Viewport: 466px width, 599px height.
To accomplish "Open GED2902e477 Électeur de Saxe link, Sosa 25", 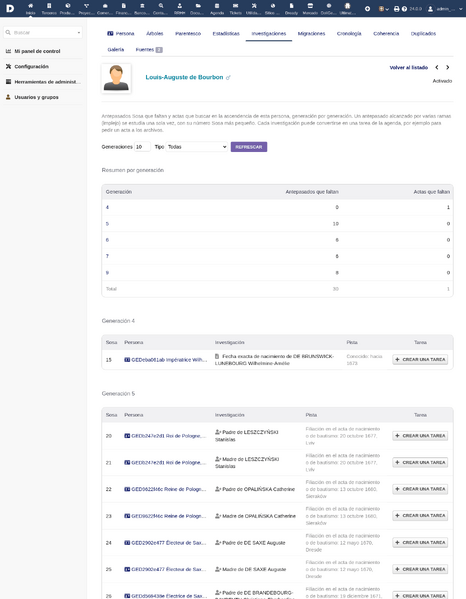I will (165, 569).
